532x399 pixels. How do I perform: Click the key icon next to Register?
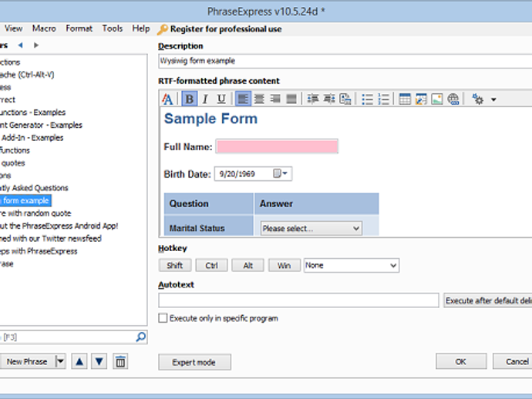click(x=163, y=29)
